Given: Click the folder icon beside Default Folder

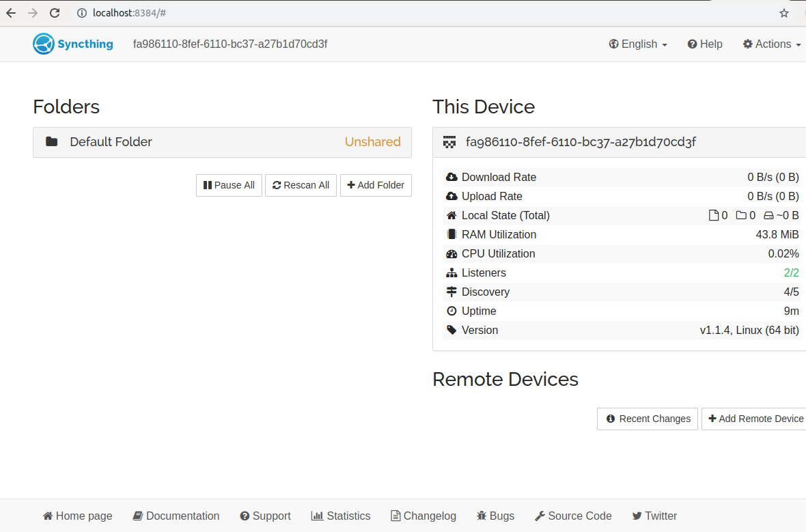Looking at the screenshot, I should pos(52,141).
